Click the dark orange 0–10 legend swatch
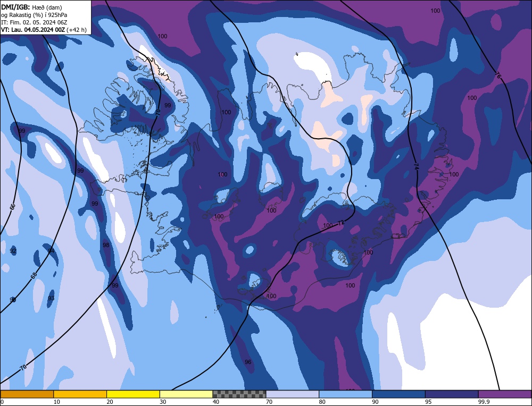Image resolution: width=532 pixels, height=406 pixels. pos(27,394)
